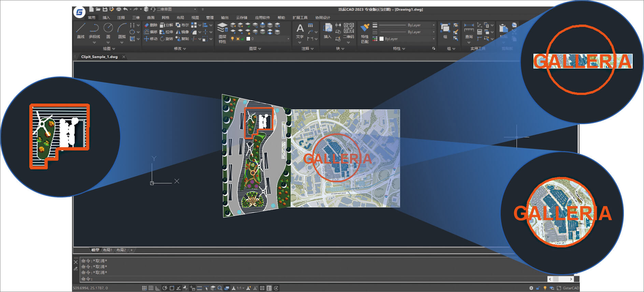Viewport: 644px width, 292px height.
Task: Expand the Draw (绘图) panel
Action: (x=109, y=49)
